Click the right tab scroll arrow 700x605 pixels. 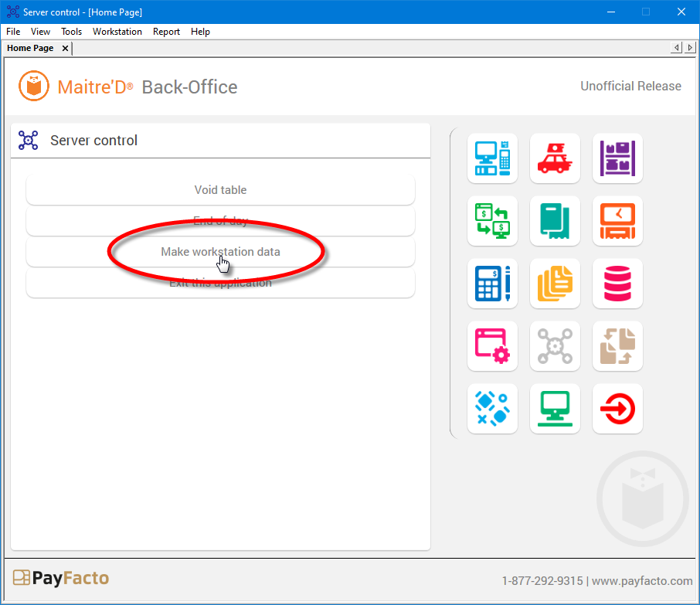(x=690, y=47)
